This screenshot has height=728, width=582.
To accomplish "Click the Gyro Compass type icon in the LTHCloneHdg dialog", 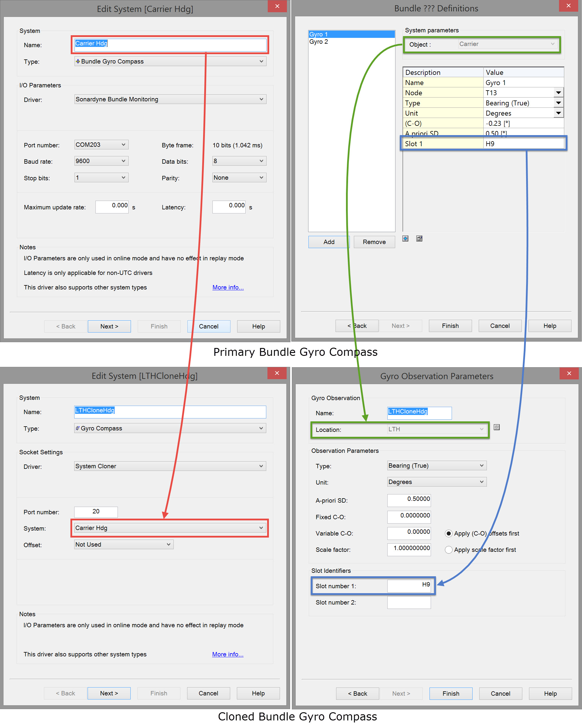I will (x=78, y=428).
